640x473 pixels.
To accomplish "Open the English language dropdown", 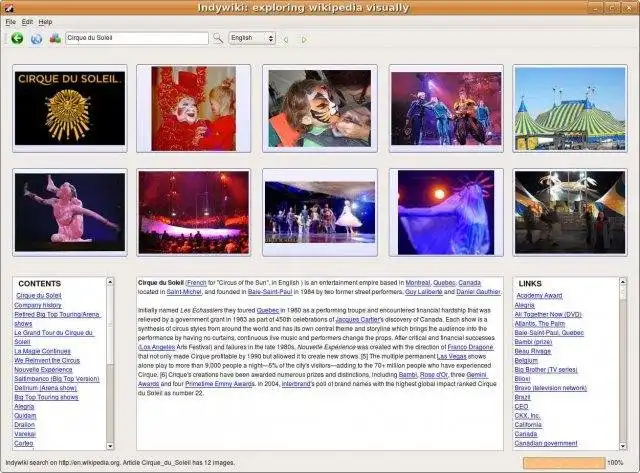I will click(x=252, y=38).
